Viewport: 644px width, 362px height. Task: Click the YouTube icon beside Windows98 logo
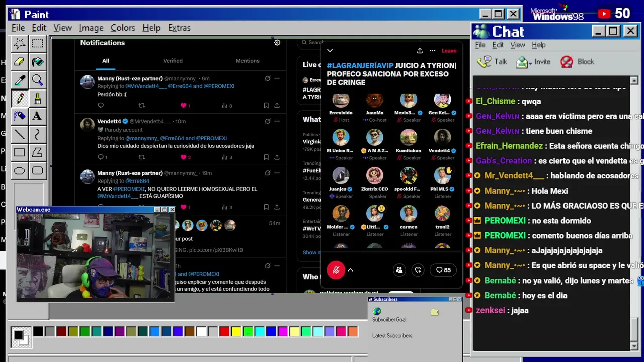[604, 14]
